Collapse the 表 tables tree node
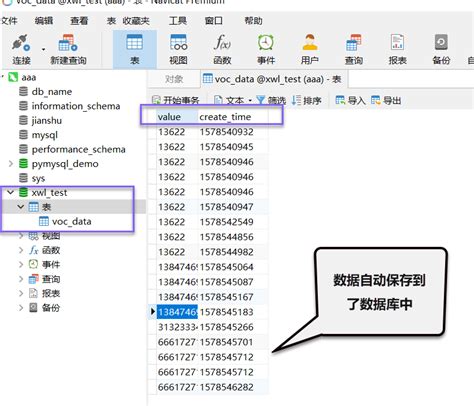Image resolution: width=474 pixels, height=406 pixels. coord(21,207)
